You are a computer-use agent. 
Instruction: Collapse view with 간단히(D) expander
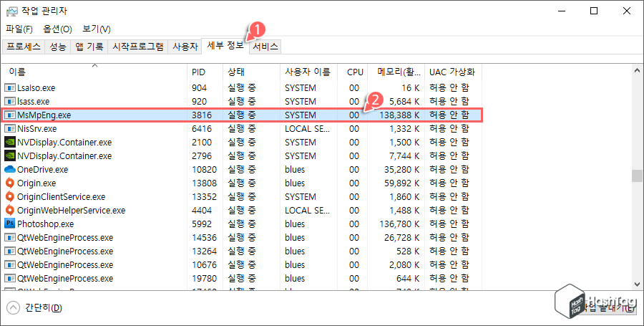[34, 308]
